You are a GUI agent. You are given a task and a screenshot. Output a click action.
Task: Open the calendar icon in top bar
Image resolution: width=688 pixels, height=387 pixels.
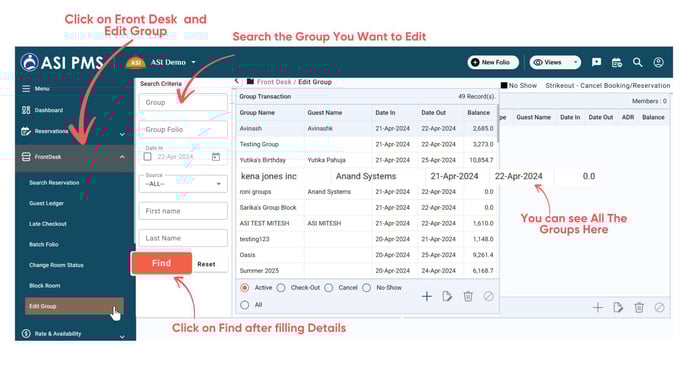tap(616, 63)
